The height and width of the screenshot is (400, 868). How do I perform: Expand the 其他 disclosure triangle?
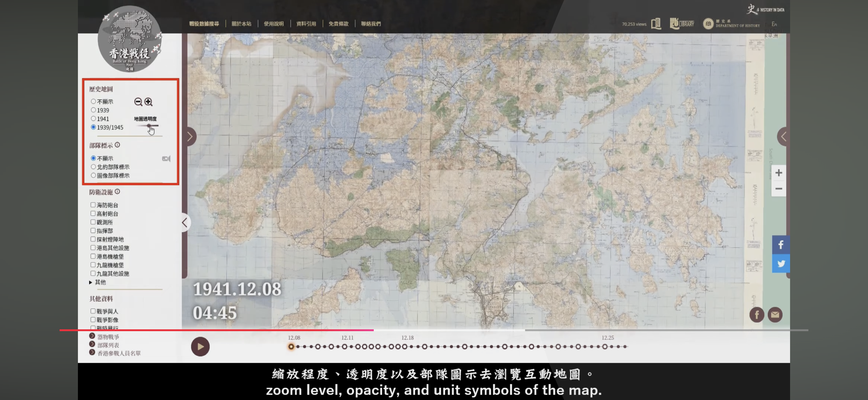[91, 282]
